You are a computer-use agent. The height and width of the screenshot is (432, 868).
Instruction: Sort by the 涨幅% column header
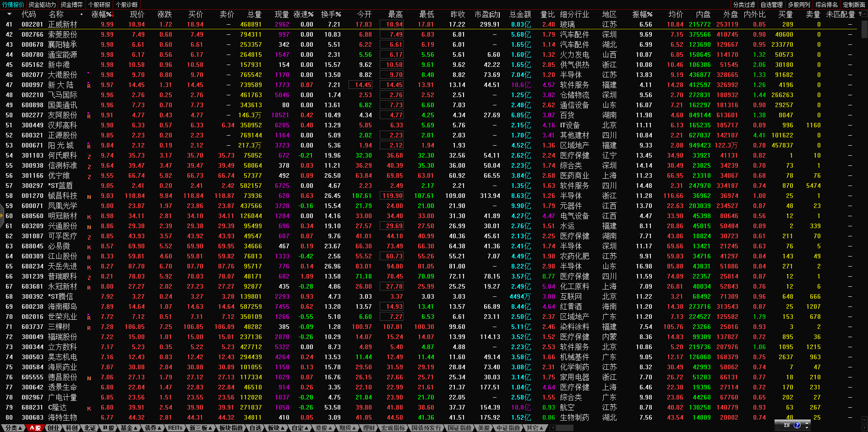[x=101, y=15]
